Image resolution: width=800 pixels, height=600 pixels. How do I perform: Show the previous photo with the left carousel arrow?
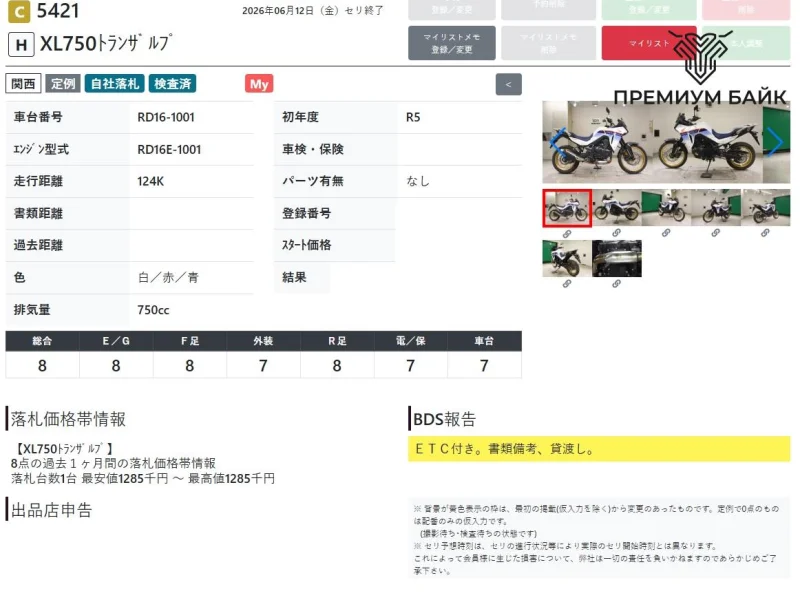pyautogui.click(x=557, y=142)
